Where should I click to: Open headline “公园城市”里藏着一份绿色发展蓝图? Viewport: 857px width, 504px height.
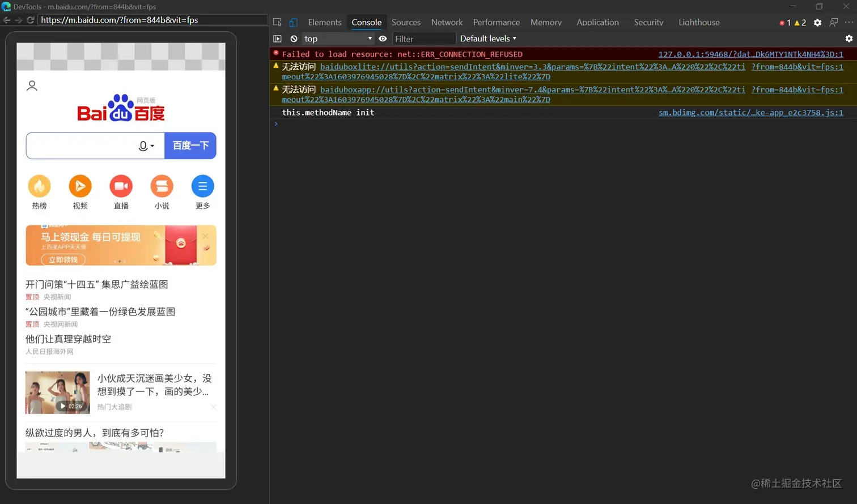pos(100,311)
